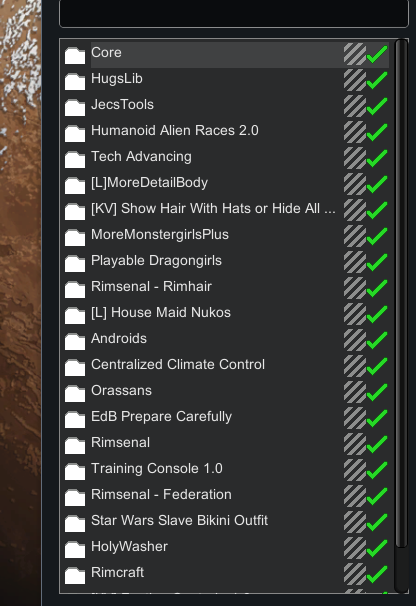Click the mod list vertical scrollbar
This screenshot has height=606, width=416.
click(x=401, y=294)
